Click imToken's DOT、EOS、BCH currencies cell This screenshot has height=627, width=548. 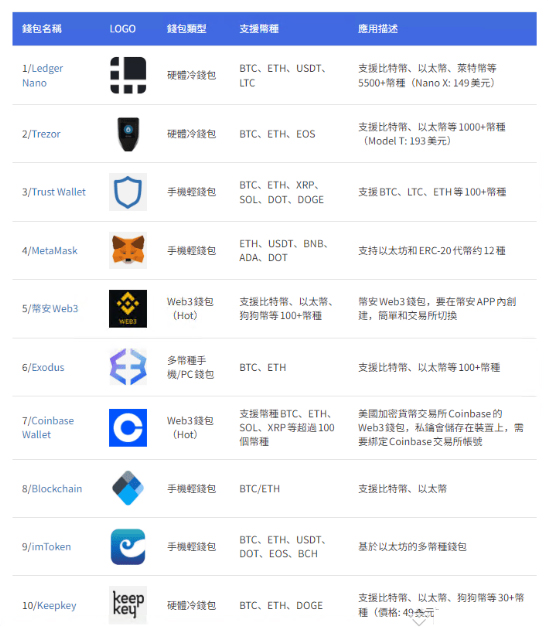[x=282, y=547]
